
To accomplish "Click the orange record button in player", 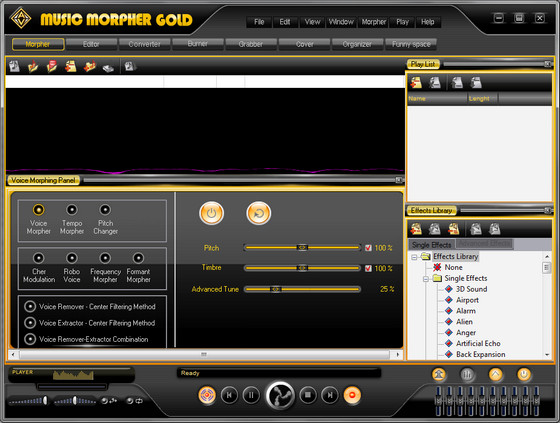I will 352,395.
